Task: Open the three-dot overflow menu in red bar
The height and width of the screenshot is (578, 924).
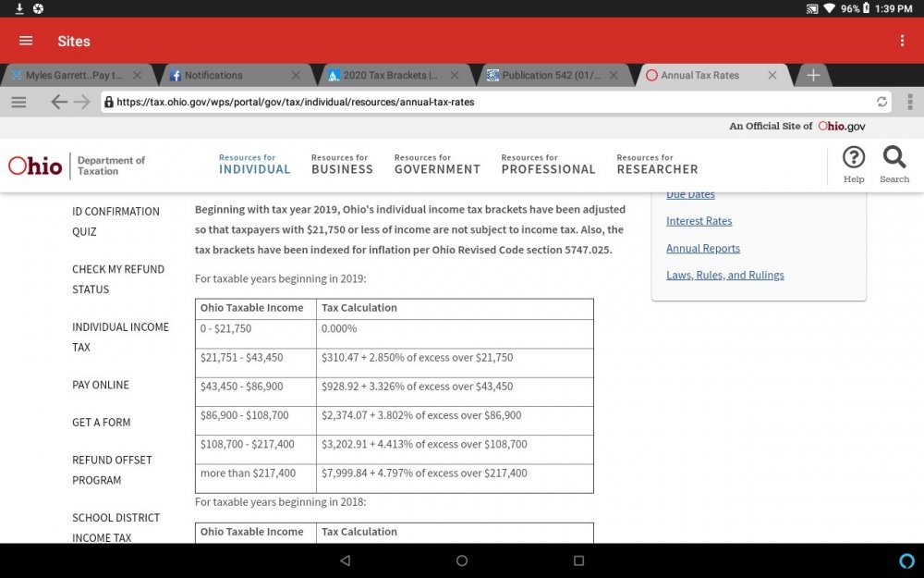Action: [902, 41]
